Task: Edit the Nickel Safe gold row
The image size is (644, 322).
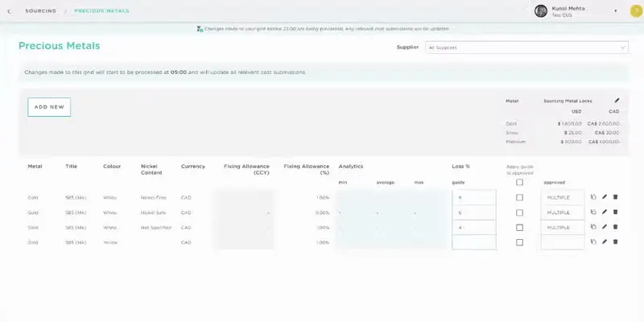Action: 605,213
